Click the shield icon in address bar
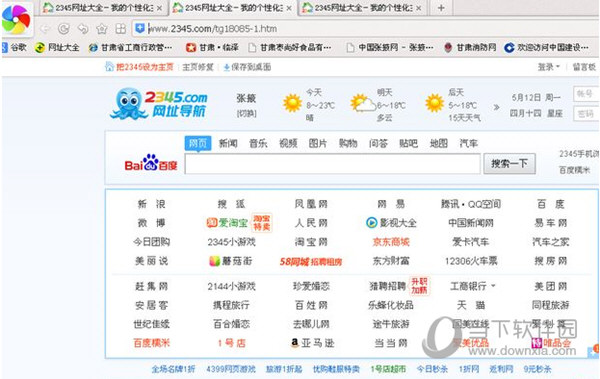The image size is (600, 379). 140,28
